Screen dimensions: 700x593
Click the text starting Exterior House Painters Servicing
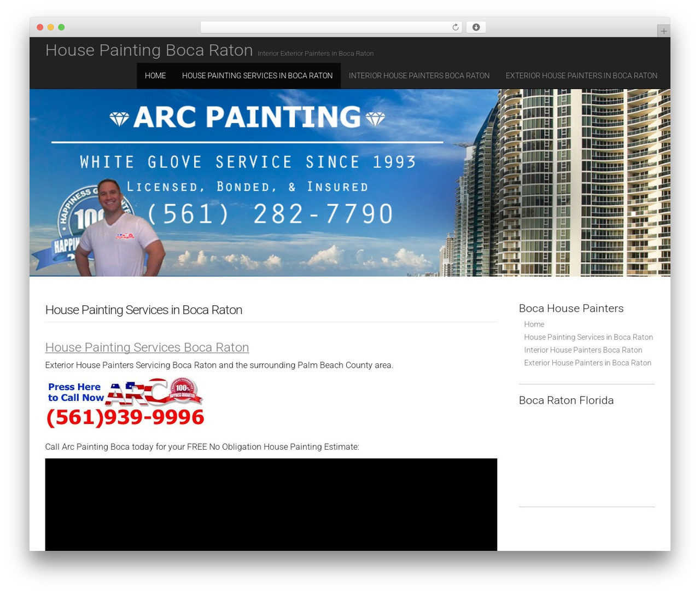[219, 365]
